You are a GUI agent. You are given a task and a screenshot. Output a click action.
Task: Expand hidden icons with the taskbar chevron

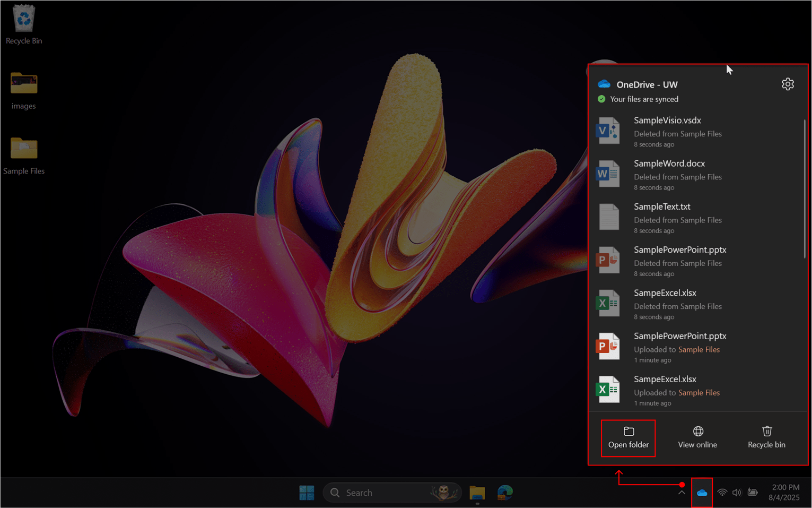tap(682, 493)
